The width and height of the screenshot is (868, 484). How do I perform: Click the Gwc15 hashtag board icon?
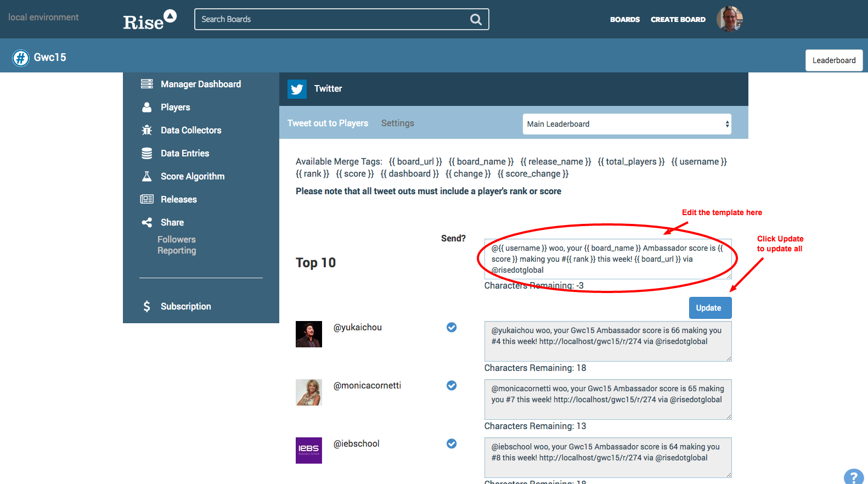21,58
